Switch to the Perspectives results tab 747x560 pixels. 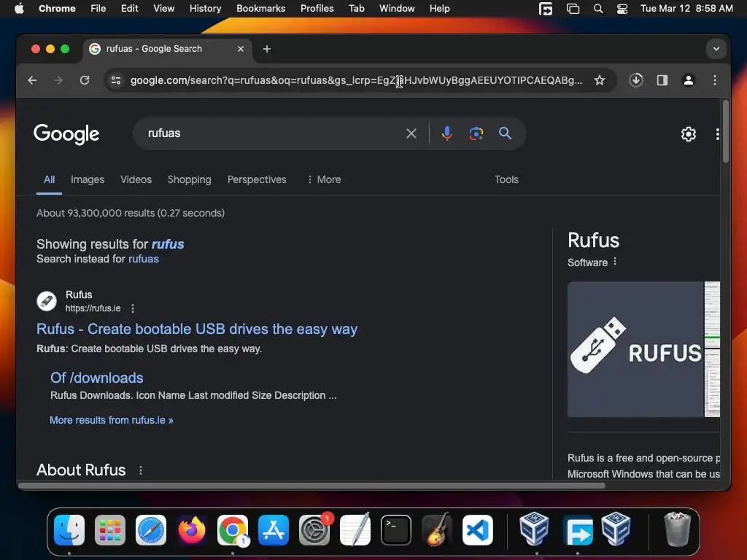click(257, 179)
